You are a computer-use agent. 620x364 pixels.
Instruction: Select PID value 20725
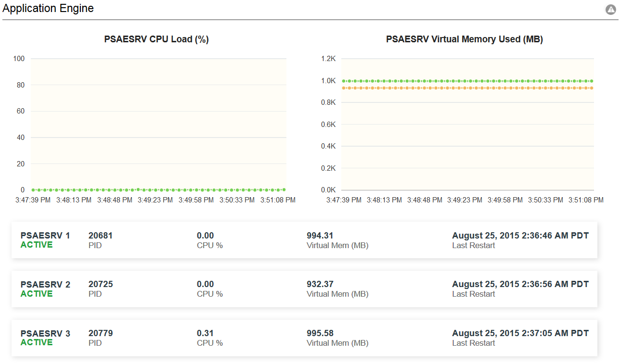[101, 284]
